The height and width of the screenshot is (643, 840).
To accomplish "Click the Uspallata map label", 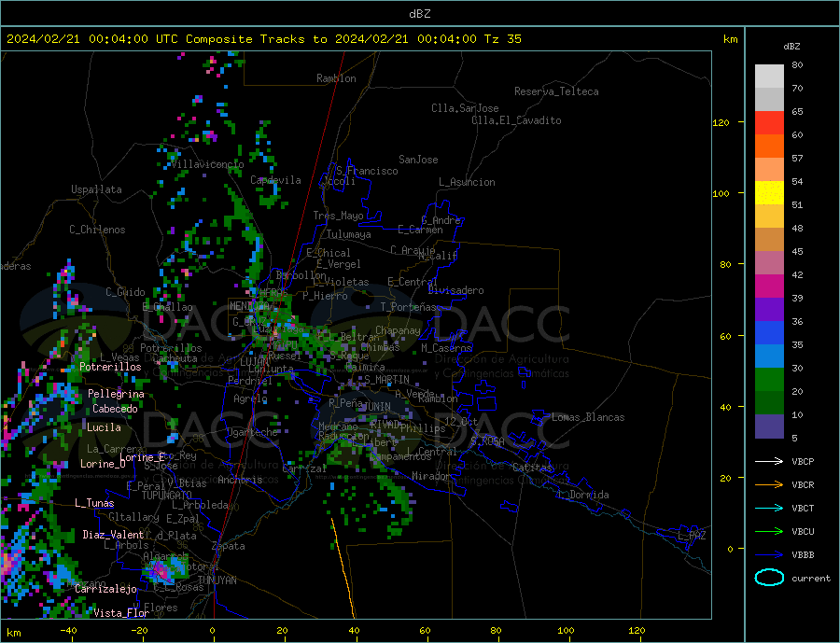I will pos(96,189).
